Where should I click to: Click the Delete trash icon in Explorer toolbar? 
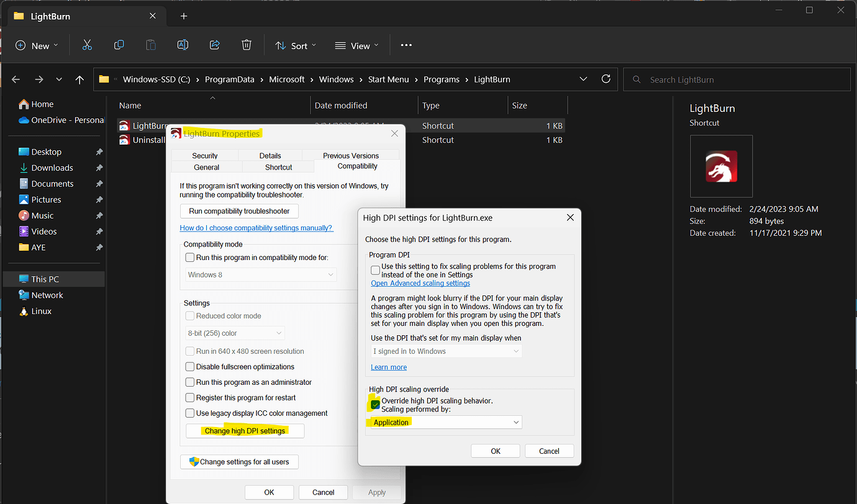pyautogui.click(x=247, y=45)
